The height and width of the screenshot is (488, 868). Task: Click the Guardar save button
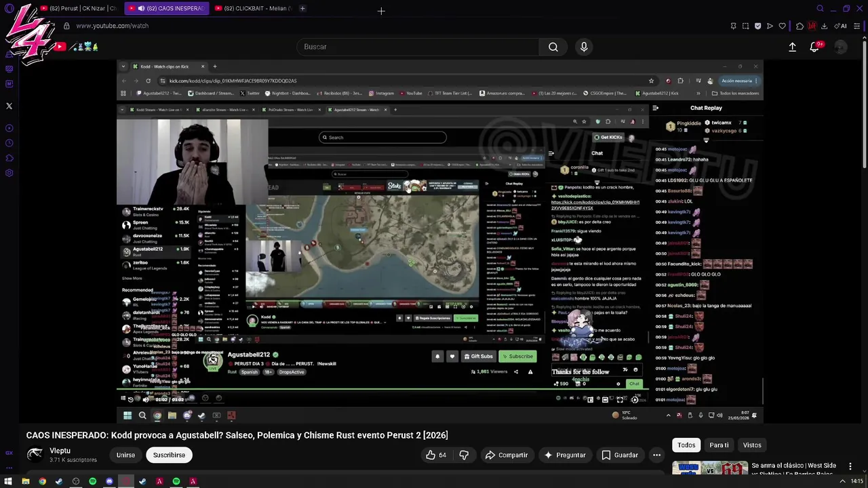click(x=620, y=455)
